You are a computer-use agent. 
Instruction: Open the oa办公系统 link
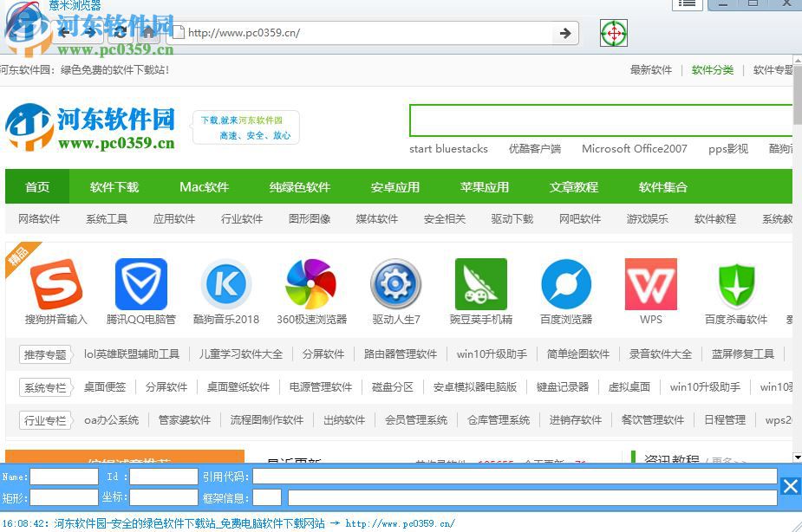[112, 420]
